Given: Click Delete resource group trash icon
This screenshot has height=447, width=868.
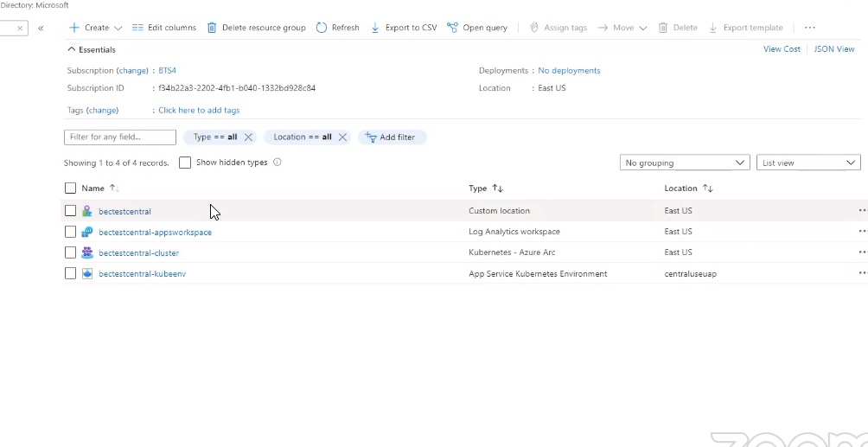Looking at the screenshot, I should click(212, 27).
